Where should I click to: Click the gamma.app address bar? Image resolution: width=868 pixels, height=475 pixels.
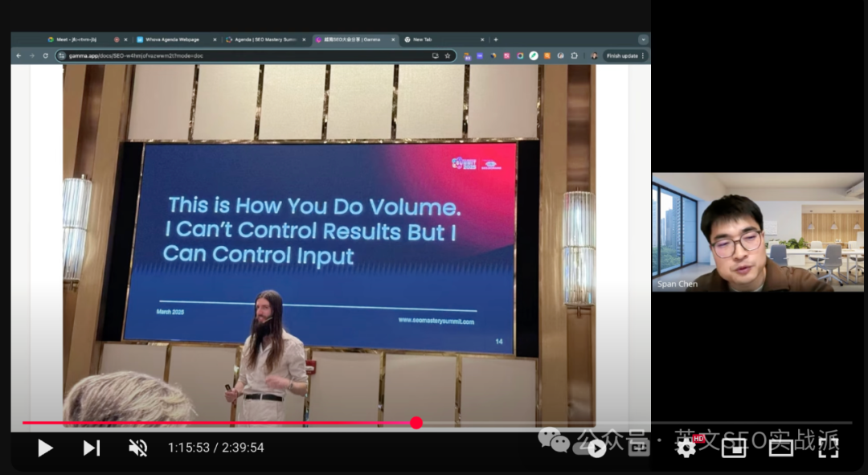point(256,56)
